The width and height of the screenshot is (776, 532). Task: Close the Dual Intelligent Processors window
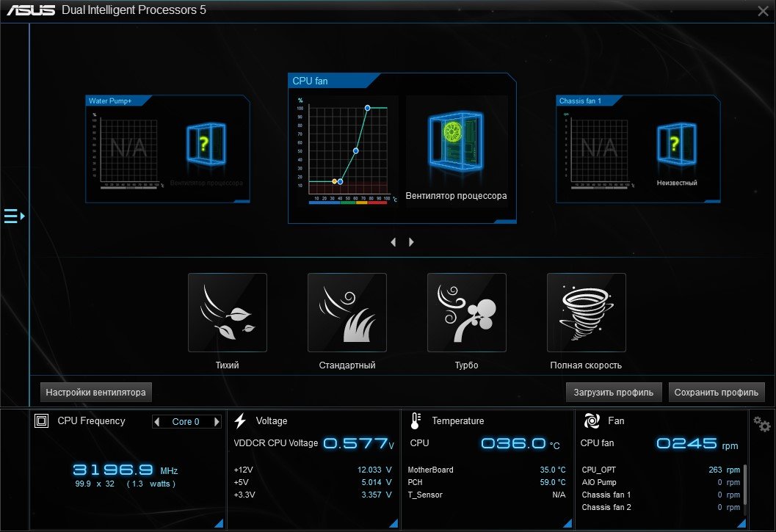[763, 11]
